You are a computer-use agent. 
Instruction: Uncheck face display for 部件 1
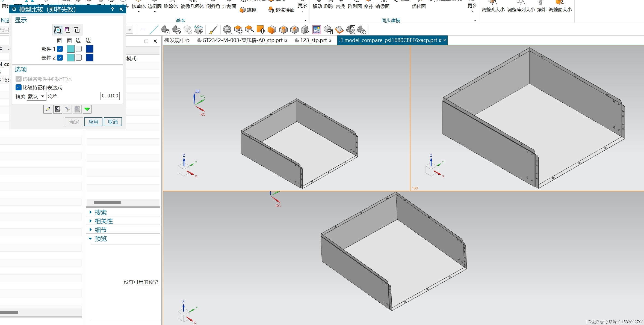(60, 49)
